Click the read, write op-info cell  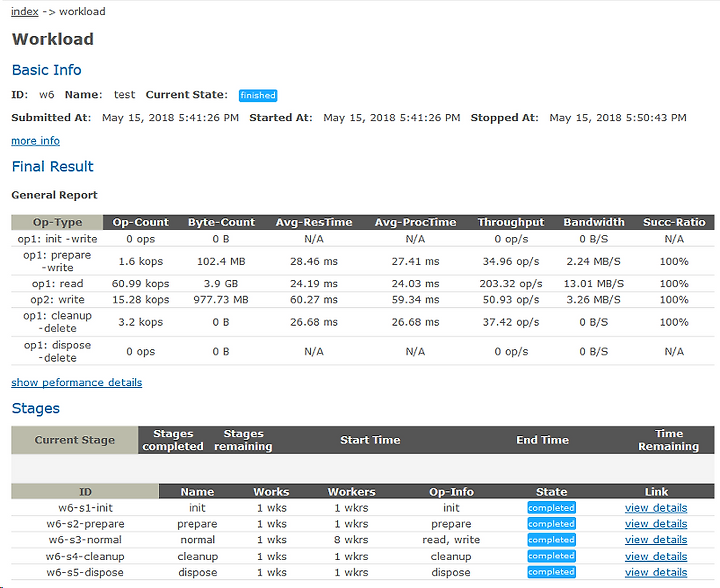click(x=451, y=540)
